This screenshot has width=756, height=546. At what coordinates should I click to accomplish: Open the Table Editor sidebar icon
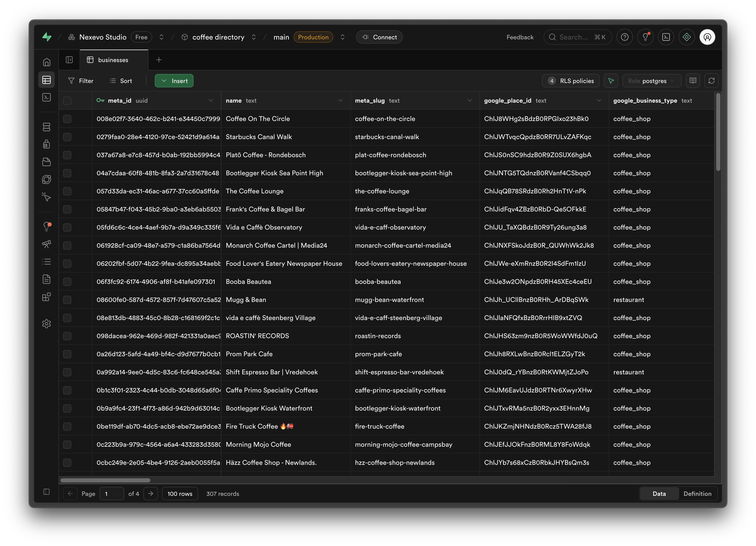click(47, 80)
